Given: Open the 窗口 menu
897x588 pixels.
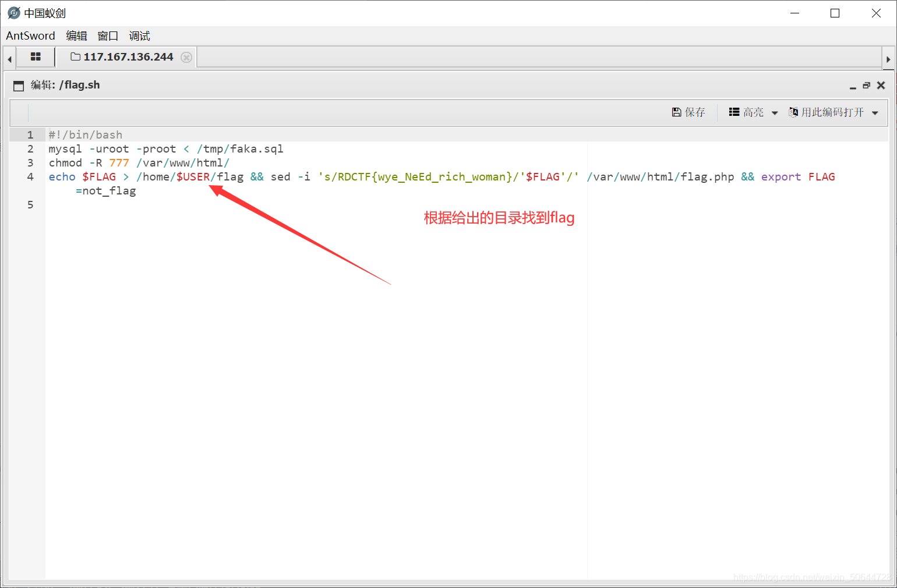Looking at the screenshot, I should [108, 36].
